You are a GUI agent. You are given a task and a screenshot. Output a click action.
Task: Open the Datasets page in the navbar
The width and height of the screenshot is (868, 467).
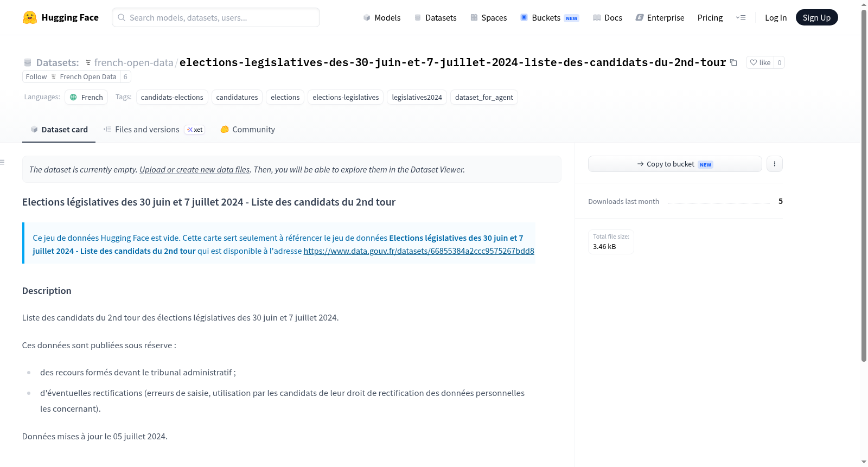[x=435, y=17]
